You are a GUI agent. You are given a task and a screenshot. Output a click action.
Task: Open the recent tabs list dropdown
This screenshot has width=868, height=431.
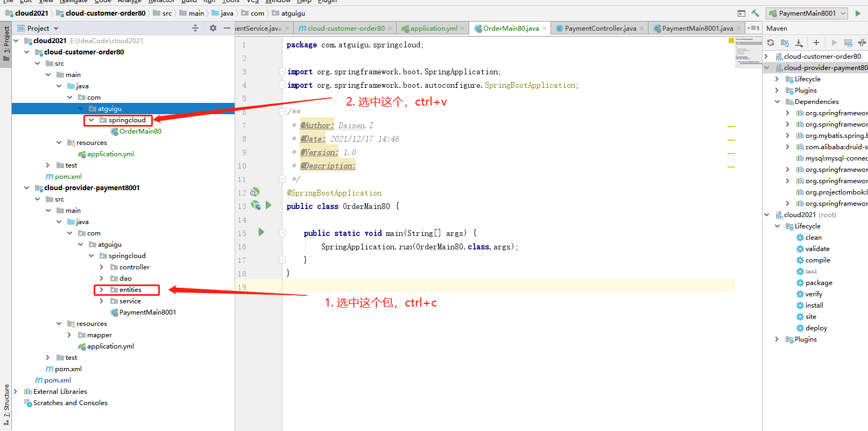753,28
